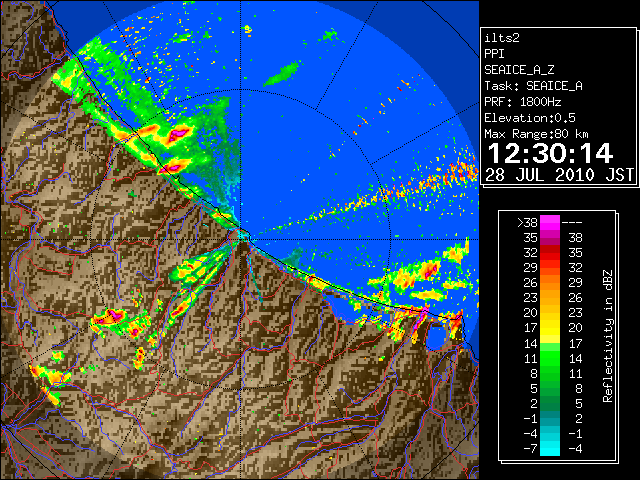Select the 'Elevation:0.5' text
640x480 pixels.
coord(530,118)
